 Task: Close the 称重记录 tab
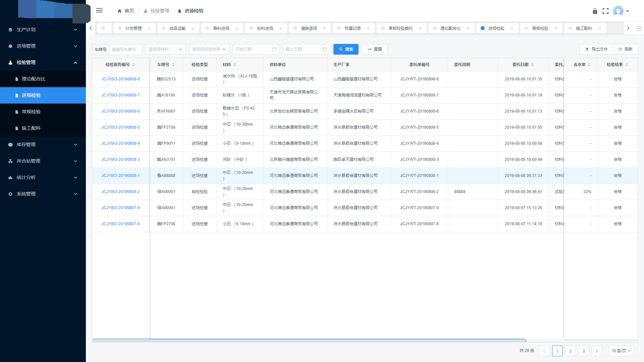pyautogui.click(x=368, y=28)
